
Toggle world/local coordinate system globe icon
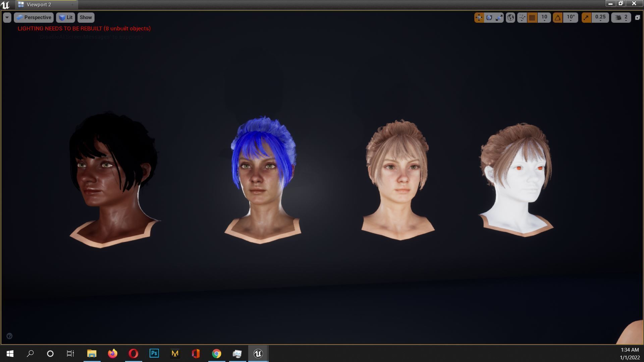click(x=510, y=17)
